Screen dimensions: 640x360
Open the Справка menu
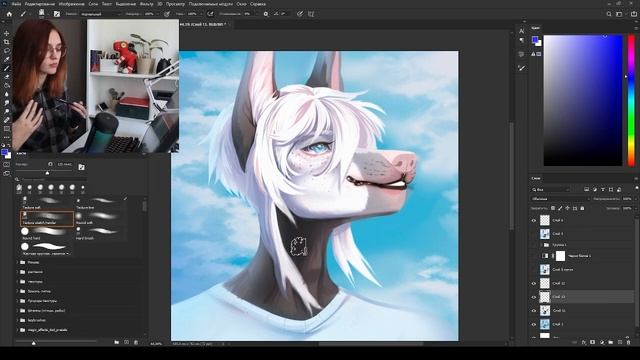click(258, 4)
